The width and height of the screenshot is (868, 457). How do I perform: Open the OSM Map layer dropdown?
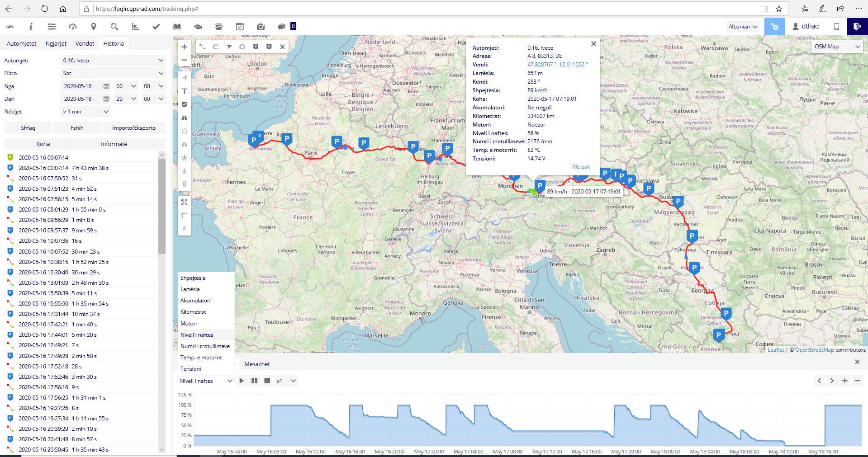(x=837, y=47)
